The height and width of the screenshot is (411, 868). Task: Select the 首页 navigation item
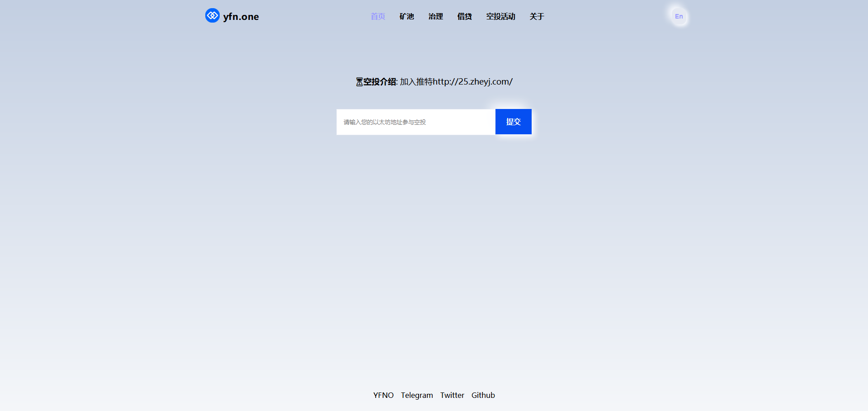[x=377, y=16]
